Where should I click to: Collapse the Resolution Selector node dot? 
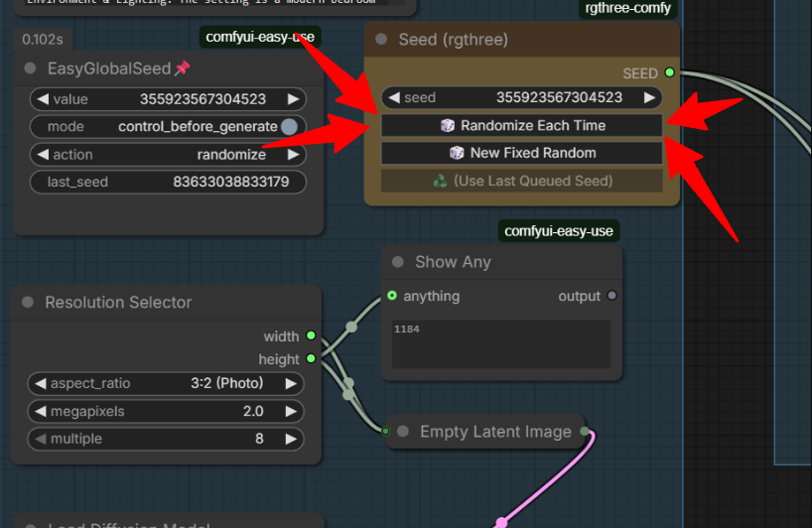click(x=28, y=303)
